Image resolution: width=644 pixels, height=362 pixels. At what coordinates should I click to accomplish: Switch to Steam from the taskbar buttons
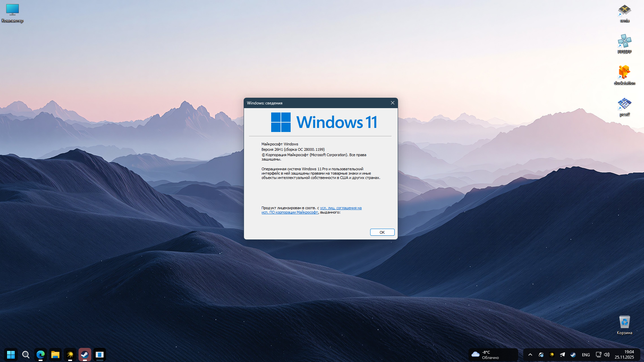click(85, 355)
